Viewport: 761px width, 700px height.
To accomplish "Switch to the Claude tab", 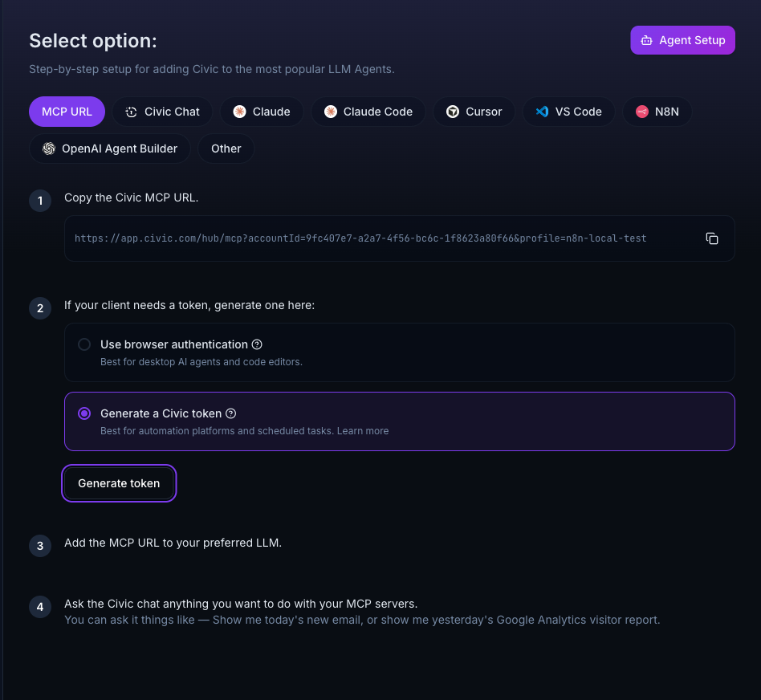I will tap(262, 112).
